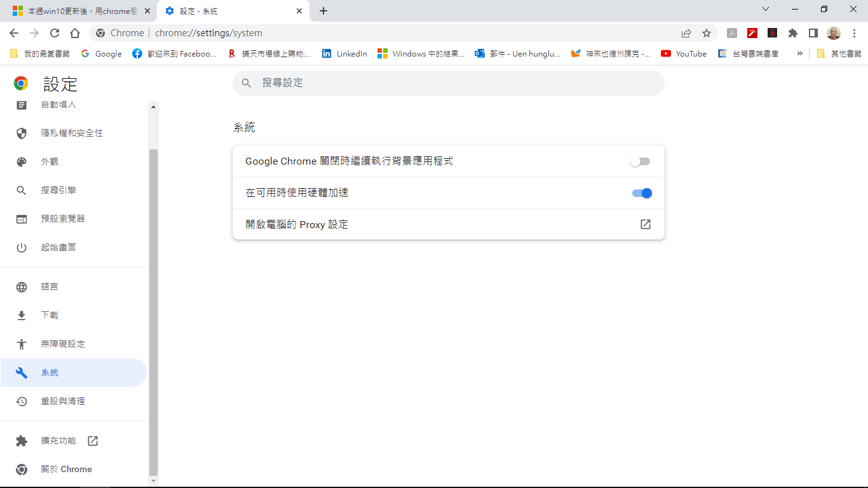Screen dimensions: 868x488
Task: Open 隱私權和安全性 settings section
Action: tap(73, 133)
